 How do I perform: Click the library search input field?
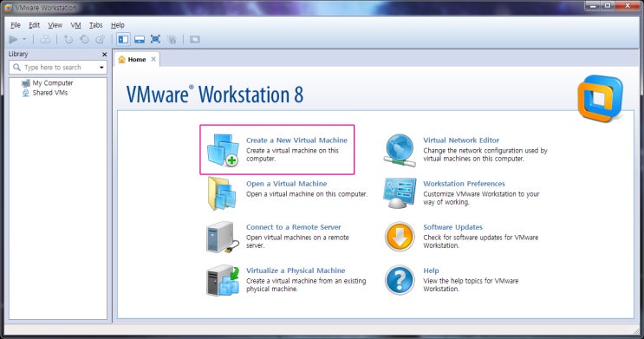[x=58, y=68]
